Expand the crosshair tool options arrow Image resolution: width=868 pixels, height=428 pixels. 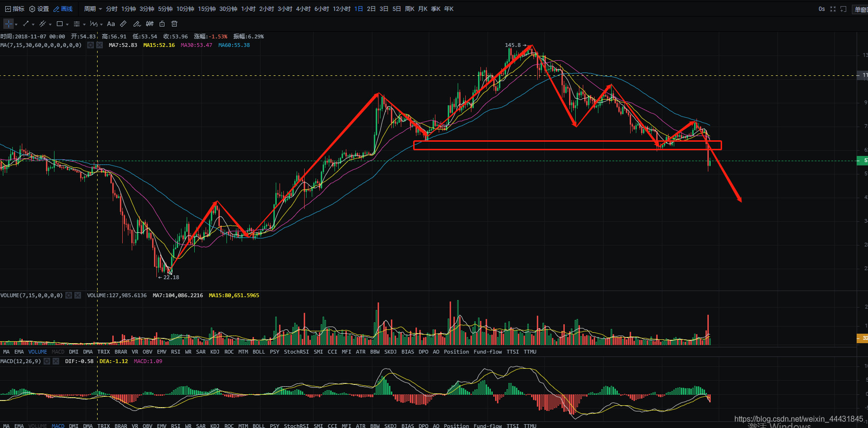16,24
